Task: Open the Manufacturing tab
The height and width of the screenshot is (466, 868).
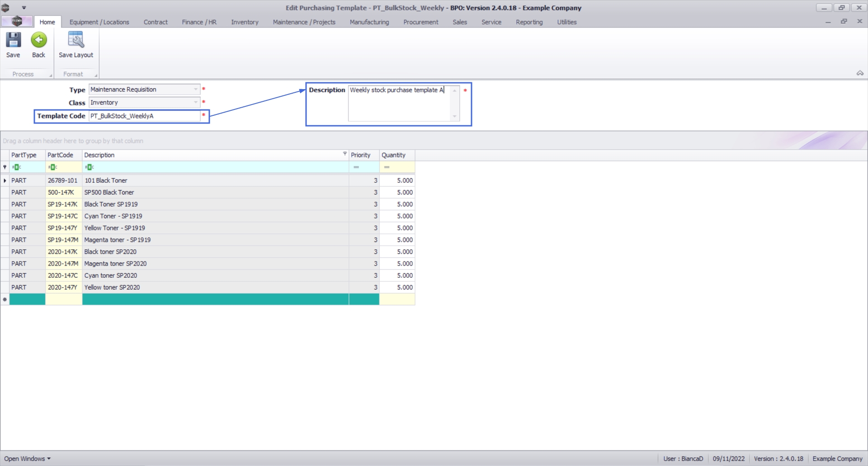Action: [369, 22]
